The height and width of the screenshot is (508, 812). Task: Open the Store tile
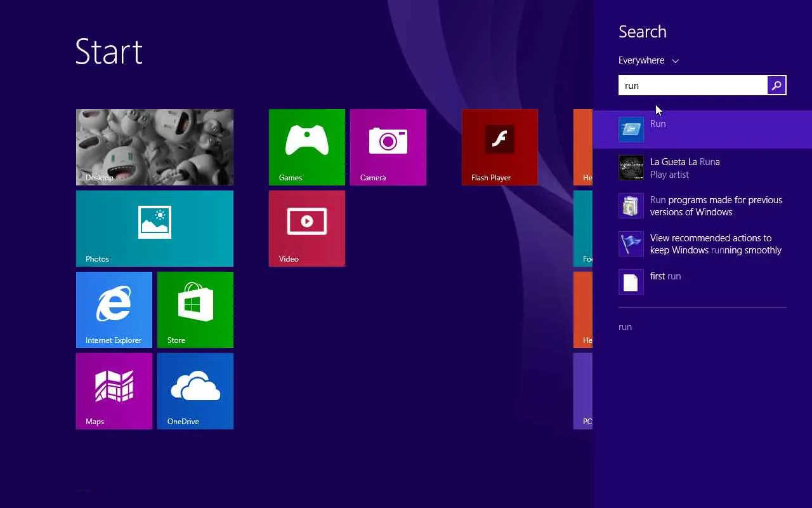[x=195, y=310]
